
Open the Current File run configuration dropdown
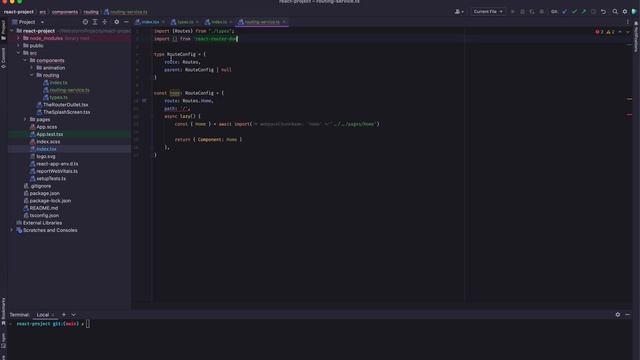[x=488, y=12]
